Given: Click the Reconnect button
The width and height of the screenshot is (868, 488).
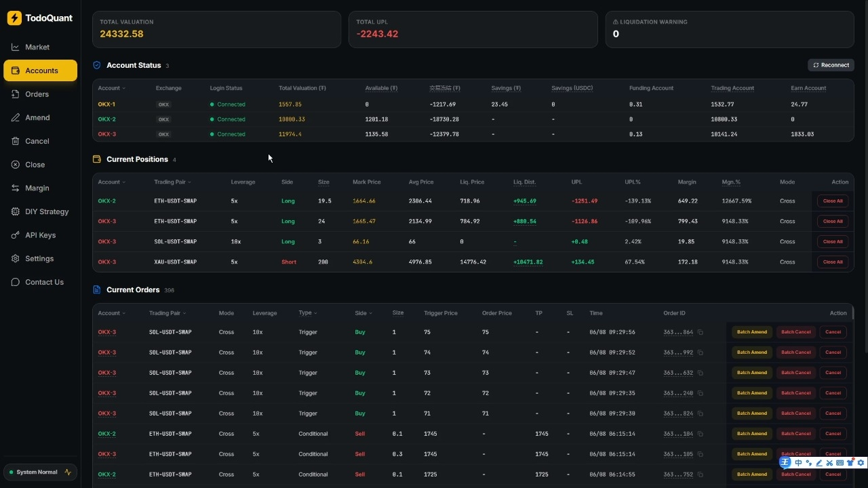Looking at the screenshot, I should click(831, 65).
